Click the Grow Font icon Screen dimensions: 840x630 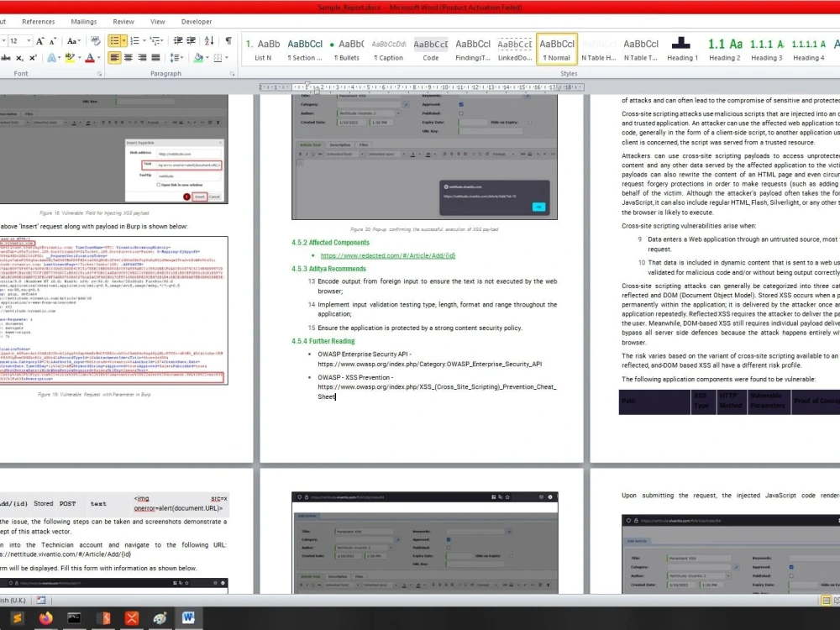(40, 41)
